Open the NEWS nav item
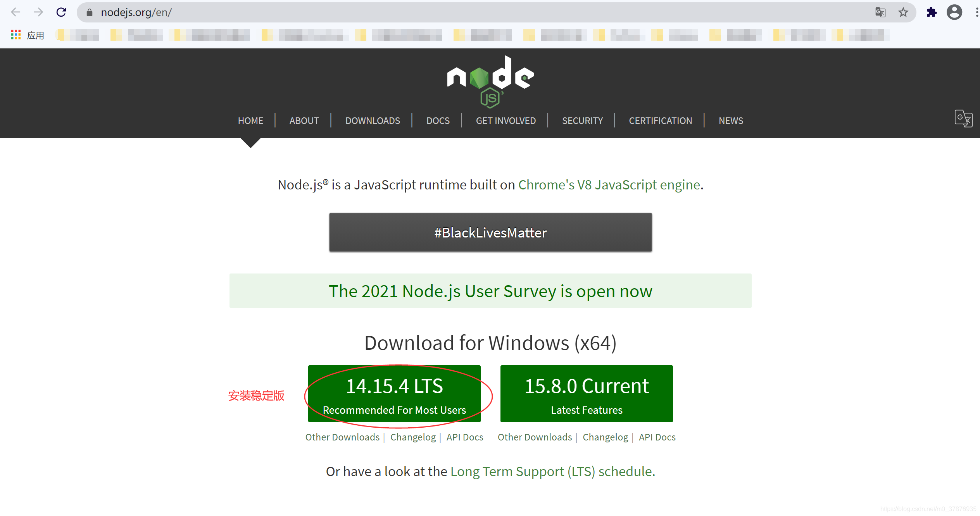980x516 pixels. [x=731, y=121]
